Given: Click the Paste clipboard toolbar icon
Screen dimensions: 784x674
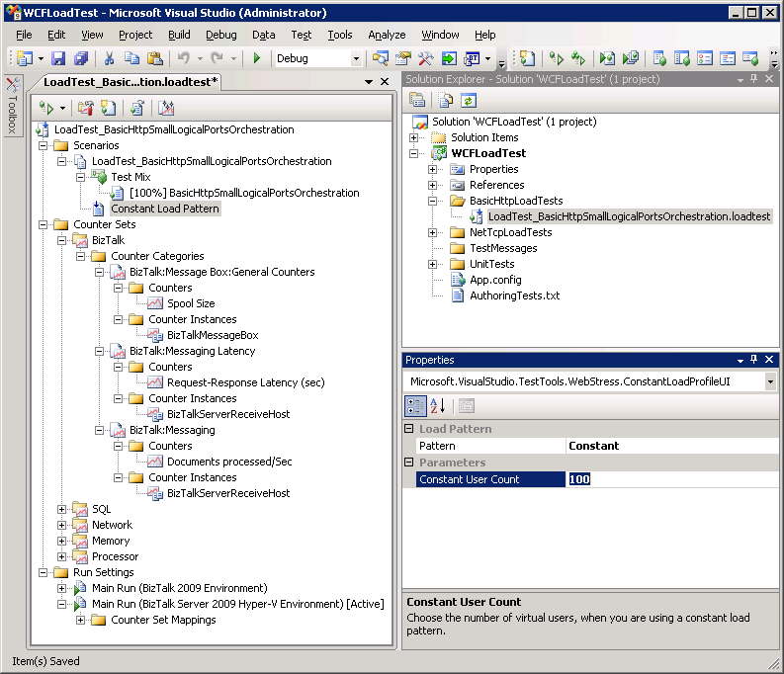Looking at the screenshot, I should point(154,59).
